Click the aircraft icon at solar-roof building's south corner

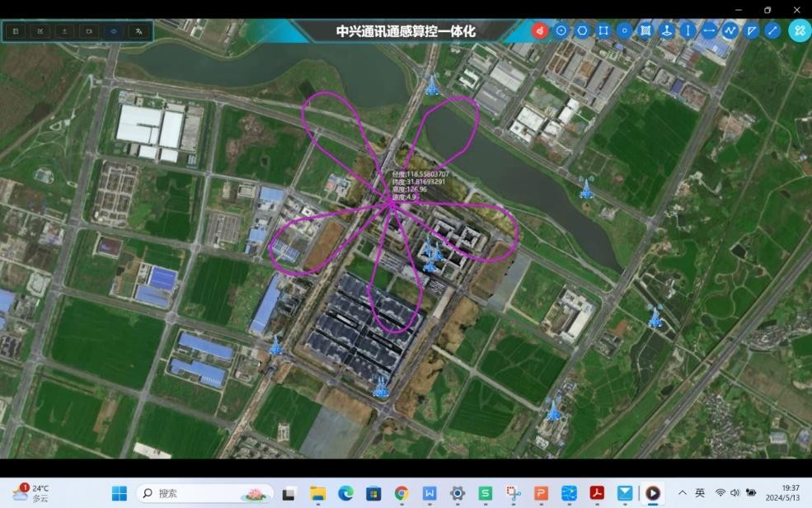coord(381,387)
